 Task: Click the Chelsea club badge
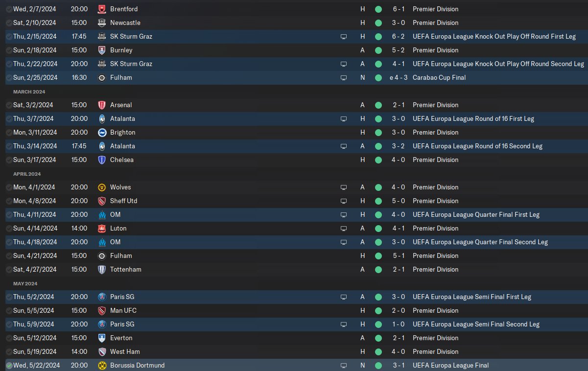tap(102, 160)
